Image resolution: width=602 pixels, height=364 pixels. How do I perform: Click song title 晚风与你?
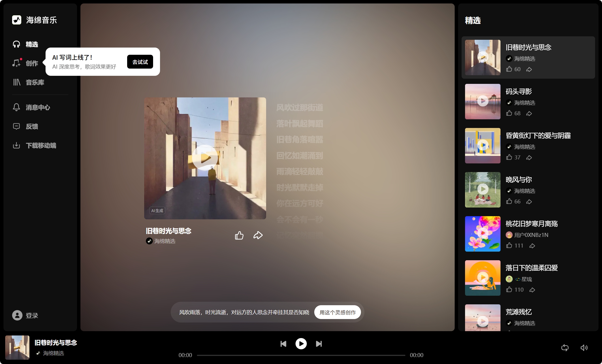click(519, 180)
